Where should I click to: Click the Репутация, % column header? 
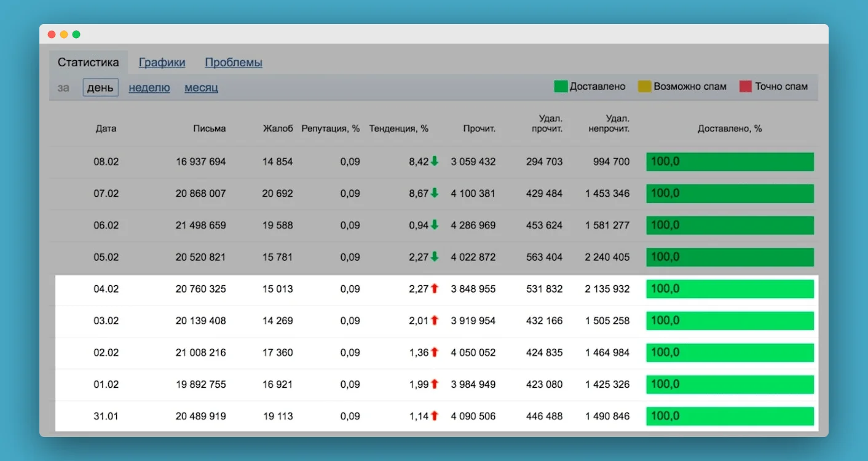[x=330, y=128]
